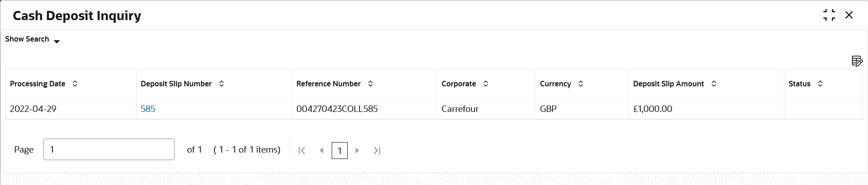Sort by Status column
Screen dimensions: 868x185
pos(820,84)
